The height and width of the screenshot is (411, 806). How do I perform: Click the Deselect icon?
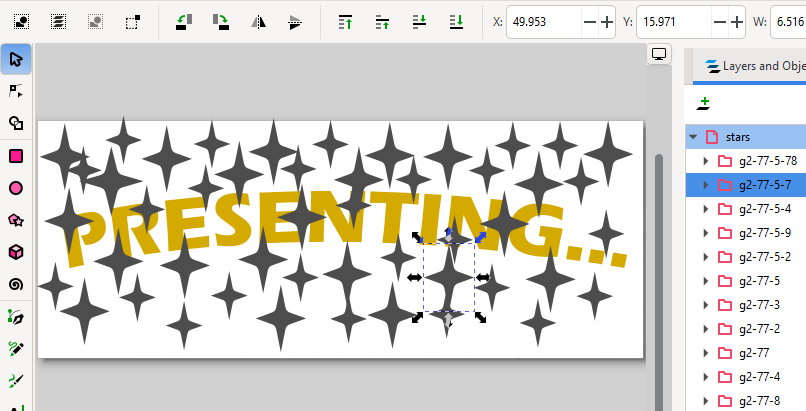coord(95,22)
